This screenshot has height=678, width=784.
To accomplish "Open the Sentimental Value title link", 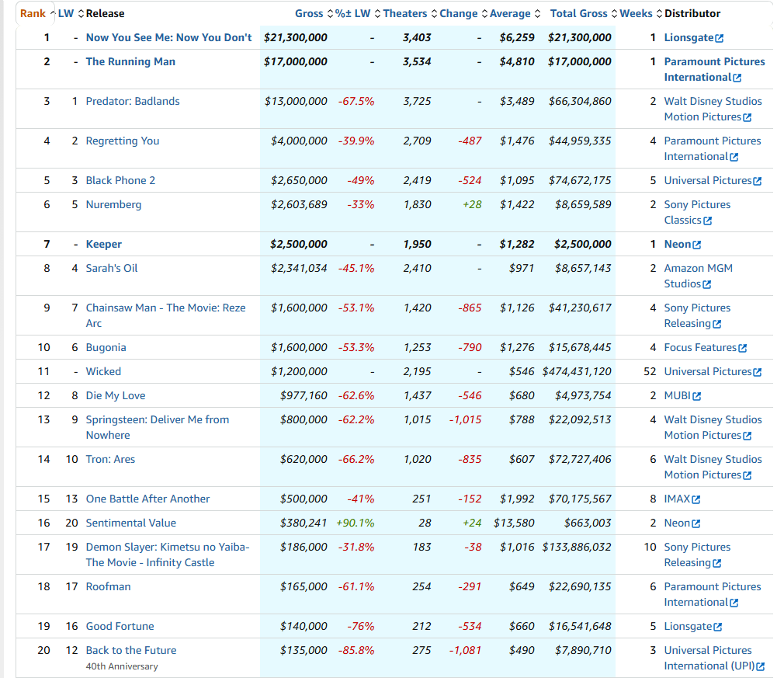I will tap(130, 523).
